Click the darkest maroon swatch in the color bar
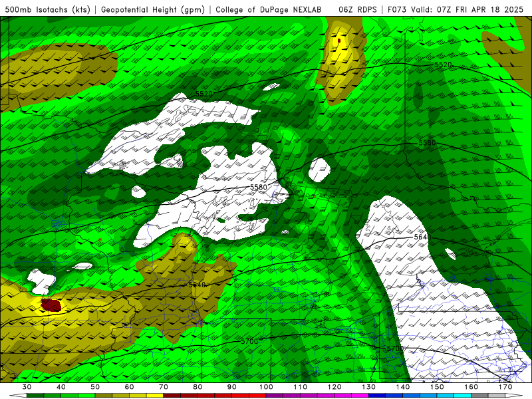This screenshot has width=532, height=399. 172,394
